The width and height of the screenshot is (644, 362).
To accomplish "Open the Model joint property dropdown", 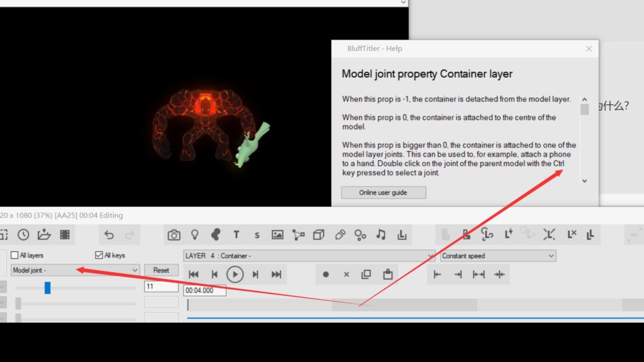I will coord(75,270).
